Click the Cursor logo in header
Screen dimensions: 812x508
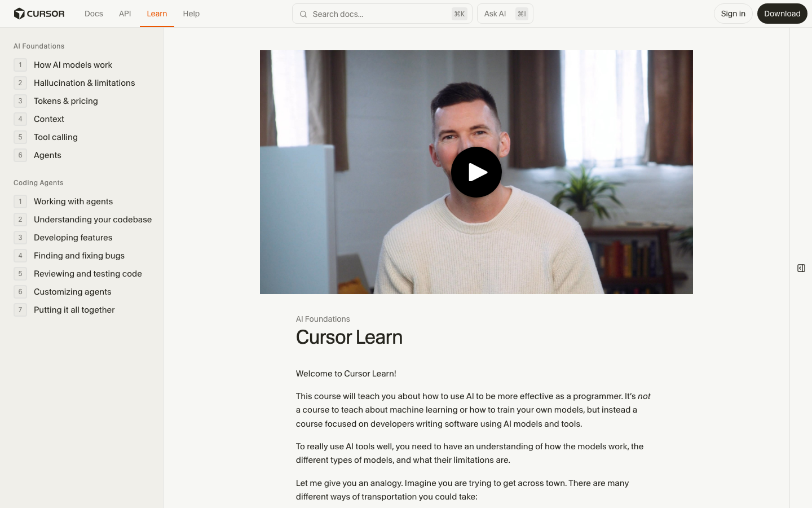click(x=39, y=14)
